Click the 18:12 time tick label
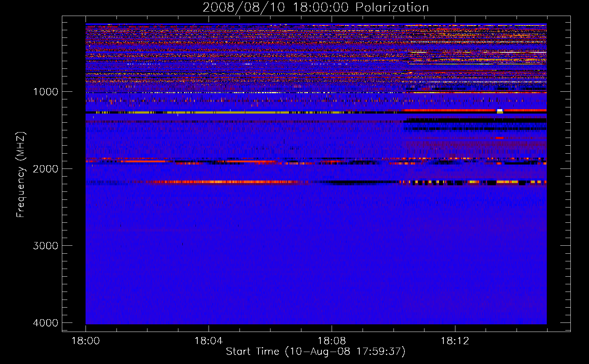This screenshot has width=589, height=364. pyautogui.click(x=455, y=341)
